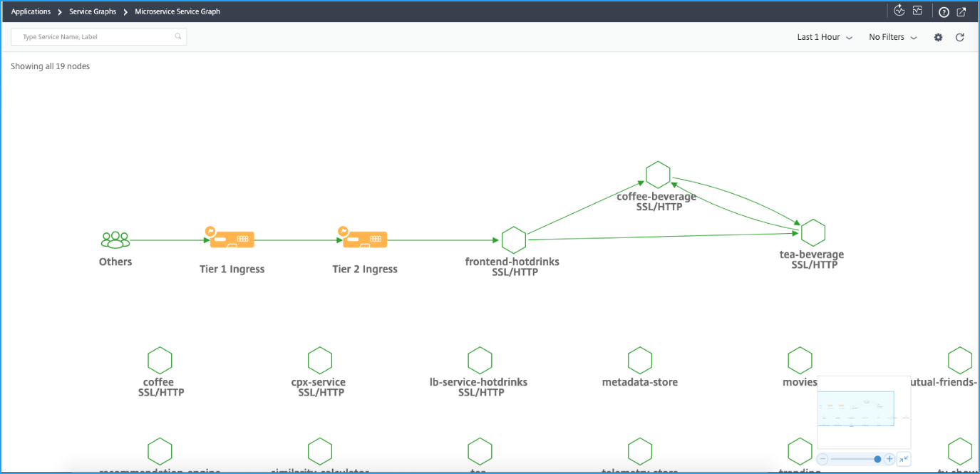The width and height of the screenshot is (980, 474).
Task: Click the zoom slider handle
Action: pyautogui.click(x=877, y=459)
